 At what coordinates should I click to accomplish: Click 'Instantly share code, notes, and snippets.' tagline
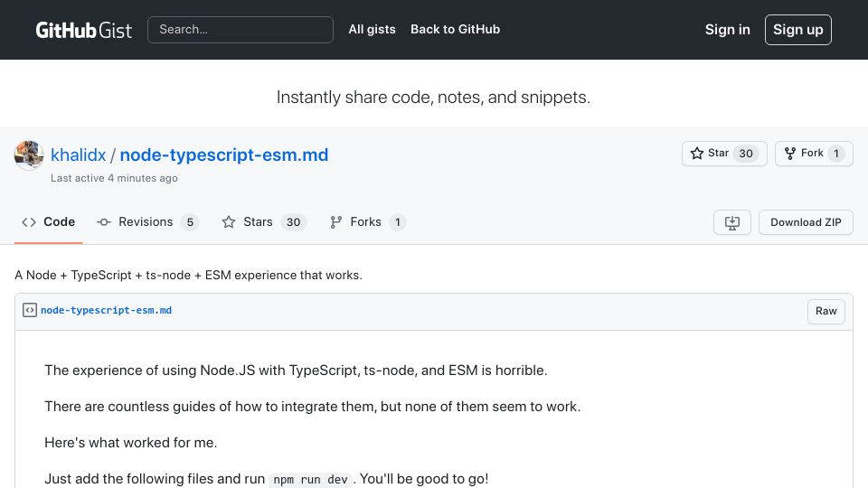433,98
